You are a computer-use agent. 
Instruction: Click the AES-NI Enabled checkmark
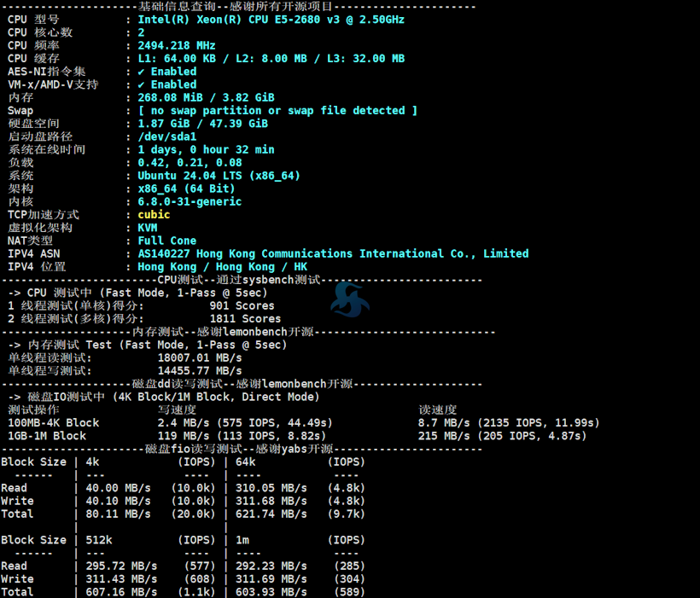coord(142,72)
